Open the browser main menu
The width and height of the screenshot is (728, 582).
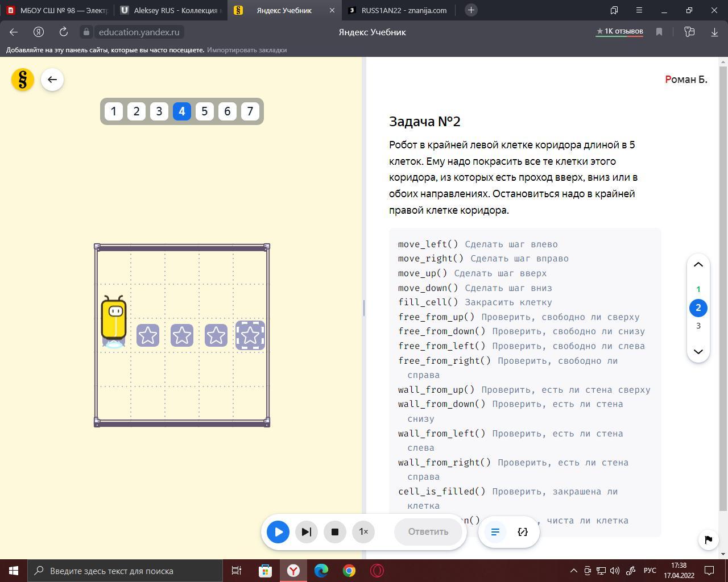[639, 10]
